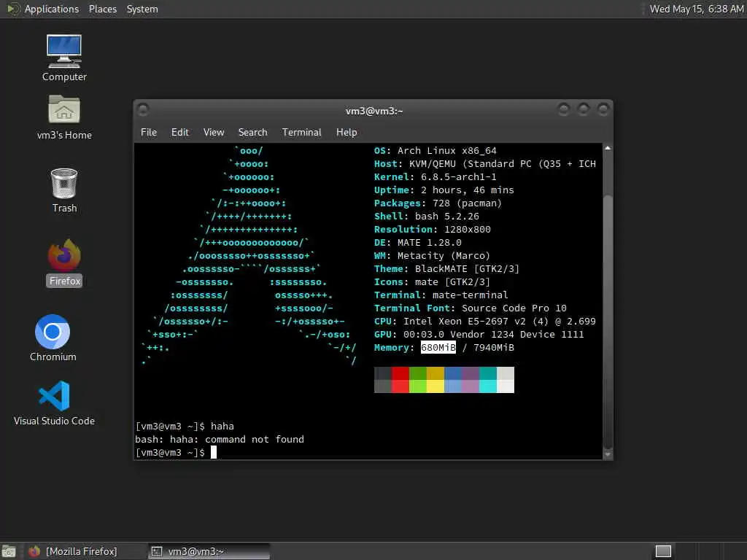747x560 pixels.
Task: Click the show desktop icon in bottom panel
Action: (9, 551)
